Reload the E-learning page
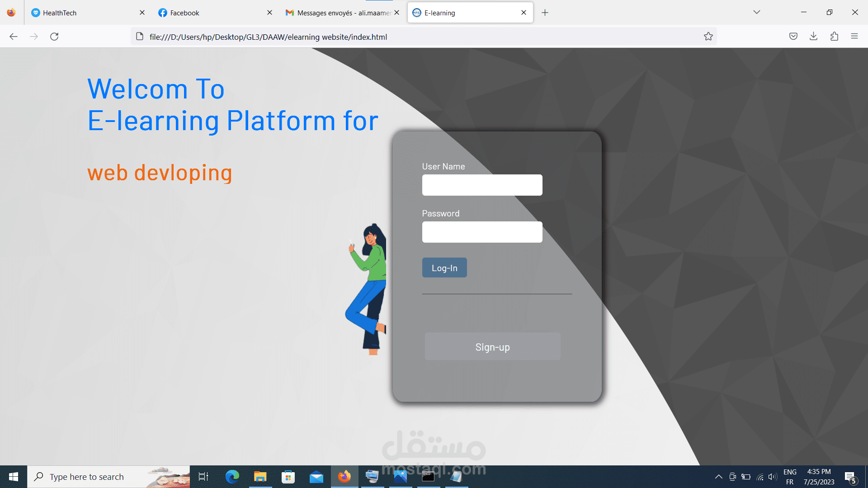 54,37
